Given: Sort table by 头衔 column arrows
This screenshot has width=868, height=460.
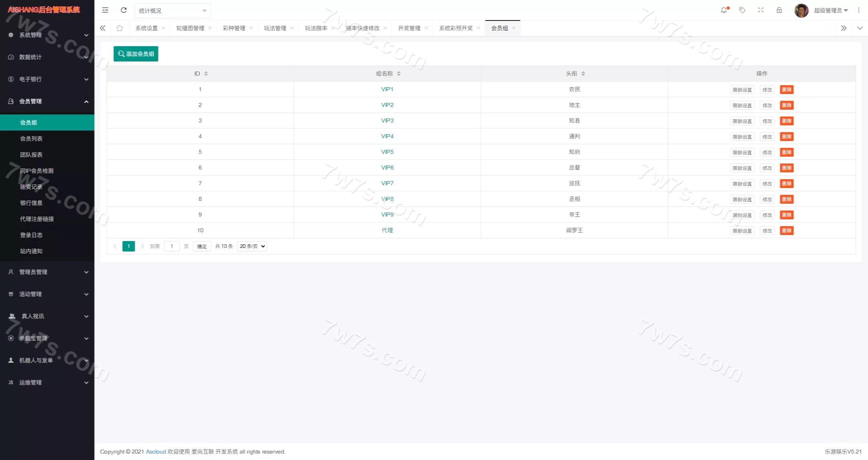Looking at the screenshot, I should pos(583,74).
